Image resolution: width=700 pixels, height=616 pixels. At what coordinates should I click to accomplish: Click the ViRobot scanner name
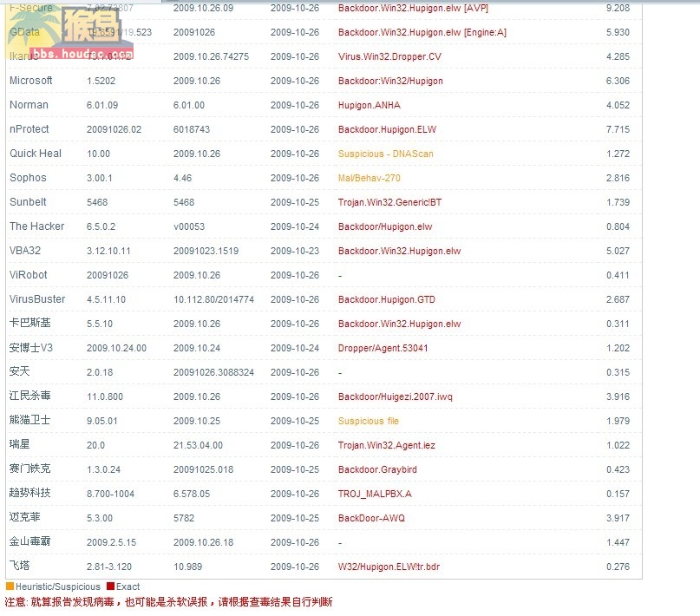(28, 274)
